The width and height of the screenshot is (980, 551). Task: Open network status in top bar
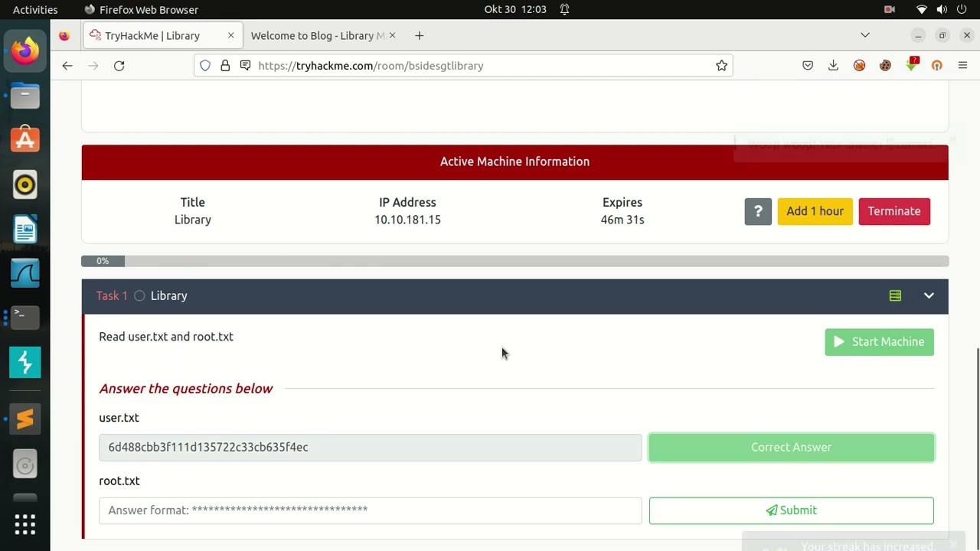coord(922,10)
